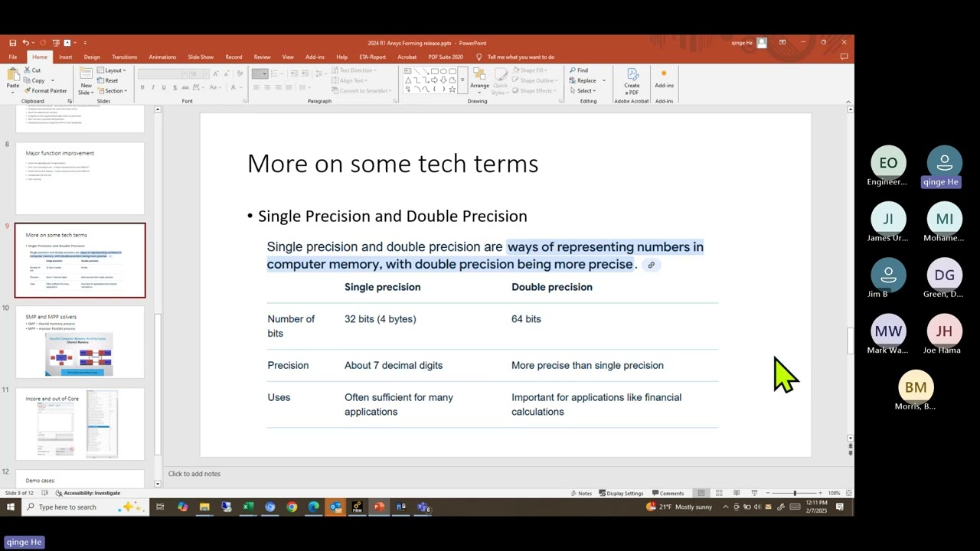Click the Cut scissors icon
The height and width of the screenshot is (551, 980).
pos(27,70)
